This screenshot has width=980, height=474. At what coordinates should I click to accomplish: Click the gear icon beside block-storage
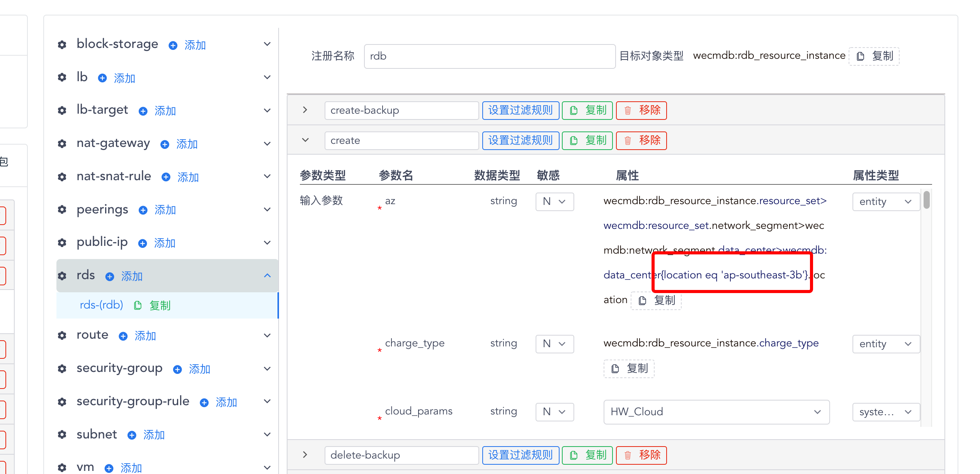tap(62, 44)
